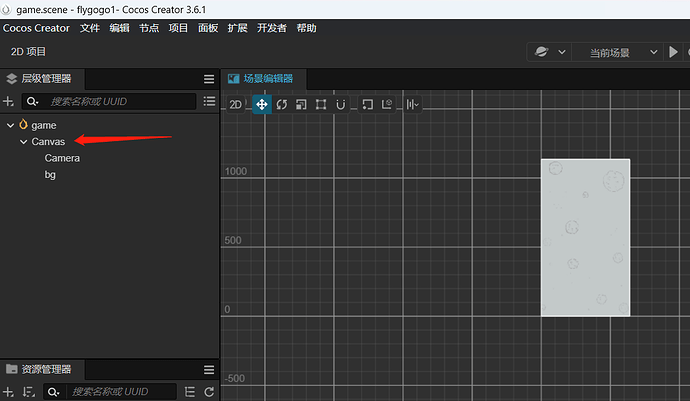Click the refresh icon in assets panel
The image size is (690, 401).
209,392
